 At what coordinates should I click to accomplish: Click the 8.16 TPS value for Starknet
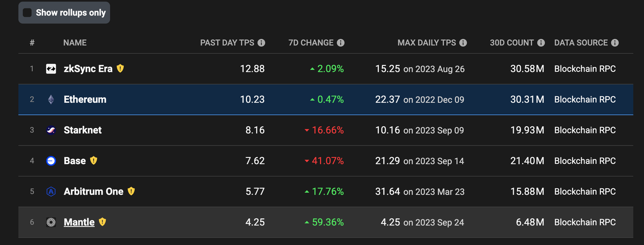pos(255,130)
